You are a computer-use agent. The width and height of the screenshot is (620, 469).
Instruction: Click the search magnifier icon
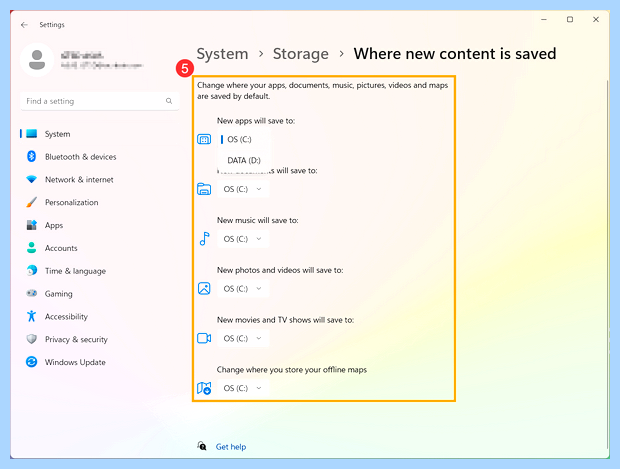pos(169,101)
